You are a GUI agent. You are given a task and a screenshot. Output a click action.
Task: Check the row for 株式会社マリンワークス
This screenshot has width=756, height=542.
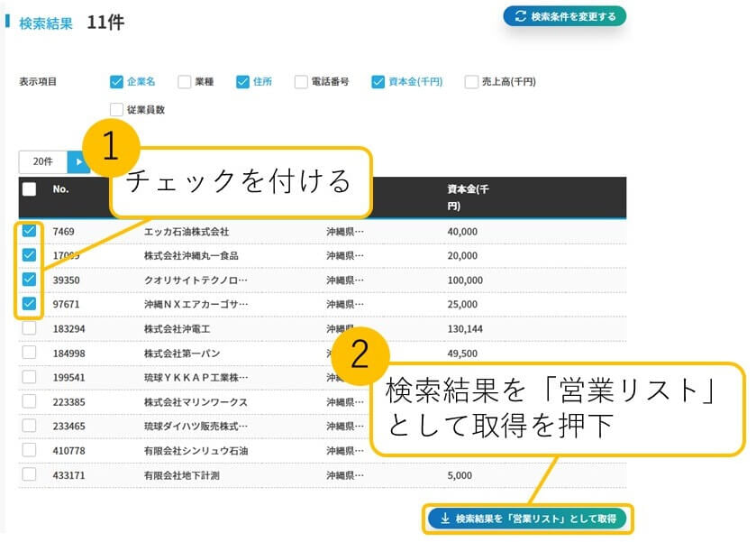click(x=30, y=401)
